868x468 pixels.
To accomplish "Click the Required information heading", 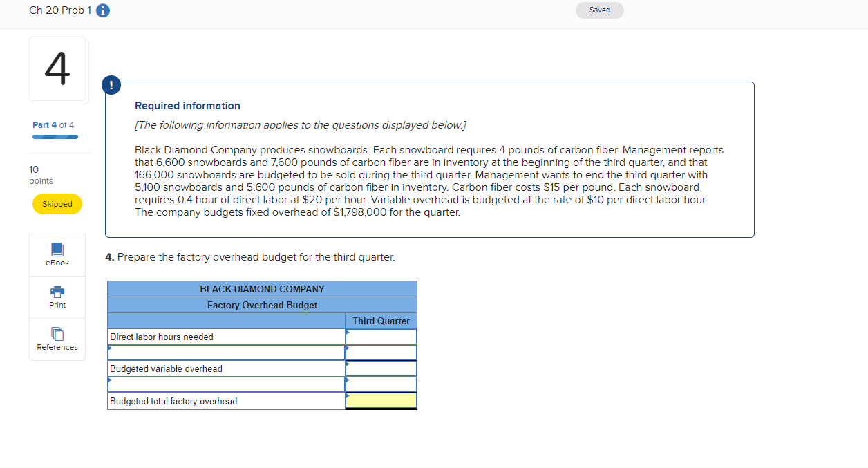I will 187,106.
